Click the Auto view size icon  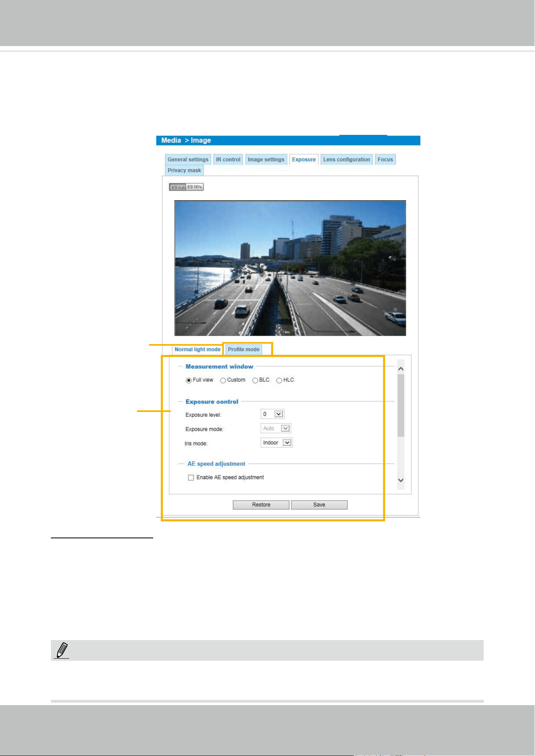[x=177, y=187]
